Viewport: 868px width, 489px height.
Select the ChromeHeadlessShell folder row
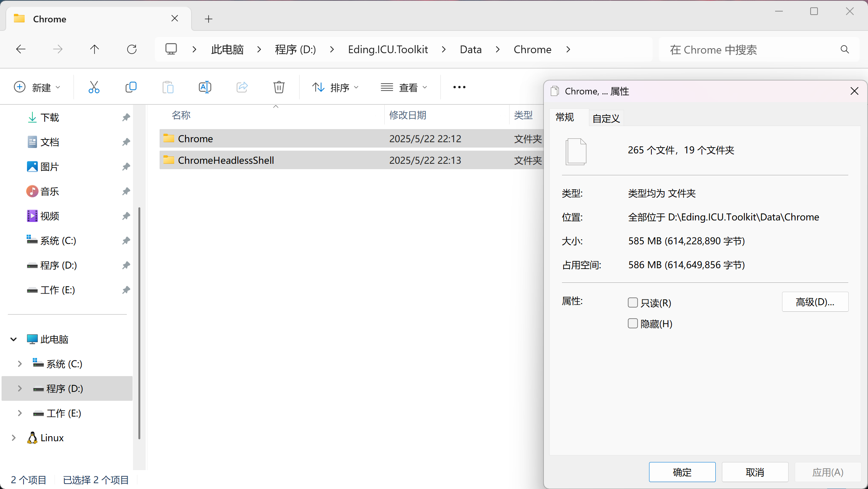click(x=352, y=160)
